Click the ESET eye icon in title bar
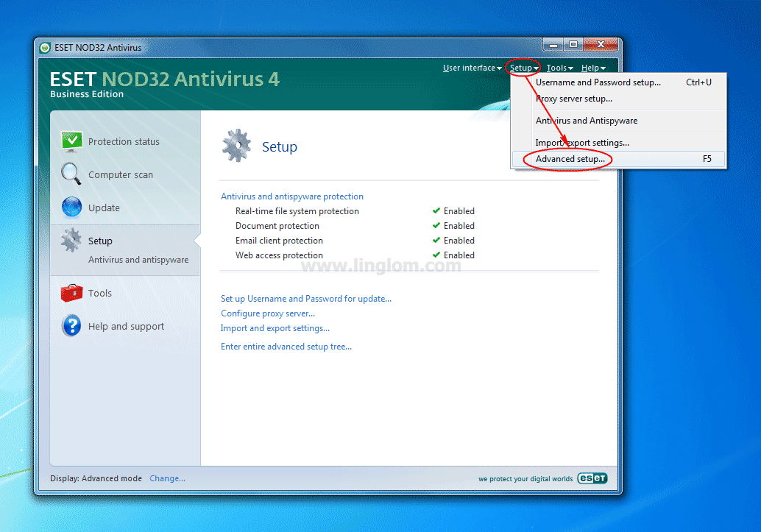761x532 pixels. tap(45, 48)
